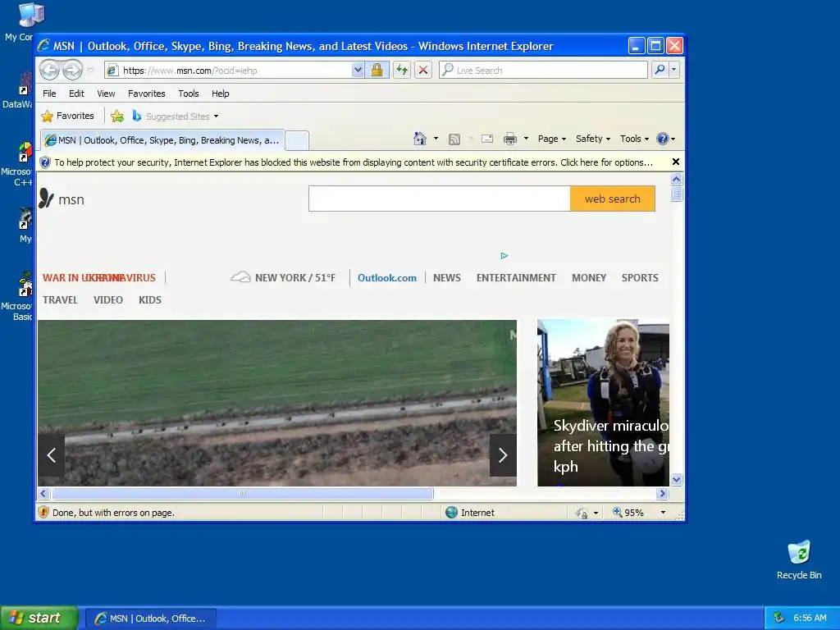Open the KIDS section link
840x630 pixels.
click(150, 300)
